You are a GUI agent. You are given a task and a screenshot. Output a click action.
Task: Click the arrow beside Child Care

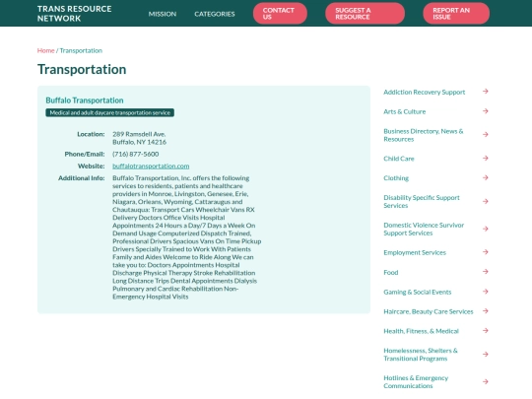486,158
